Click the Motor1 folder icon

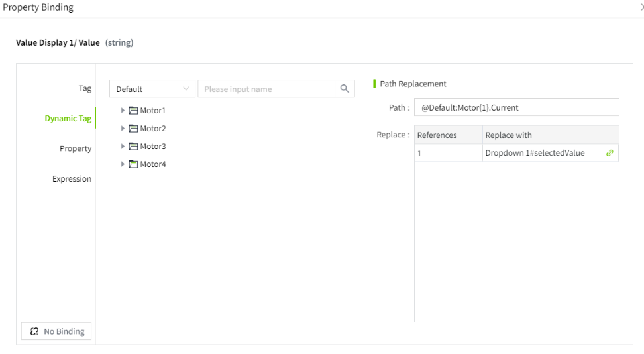133,111
